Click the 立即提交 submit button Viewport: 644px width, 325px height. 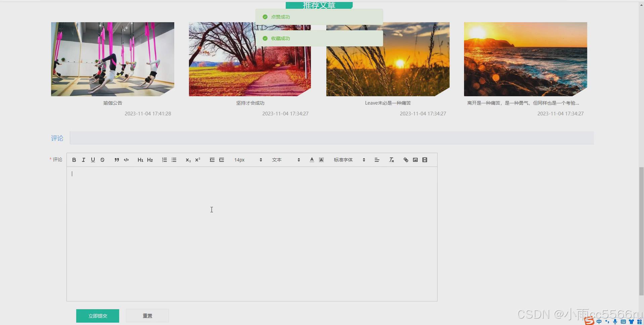point(97,316)
